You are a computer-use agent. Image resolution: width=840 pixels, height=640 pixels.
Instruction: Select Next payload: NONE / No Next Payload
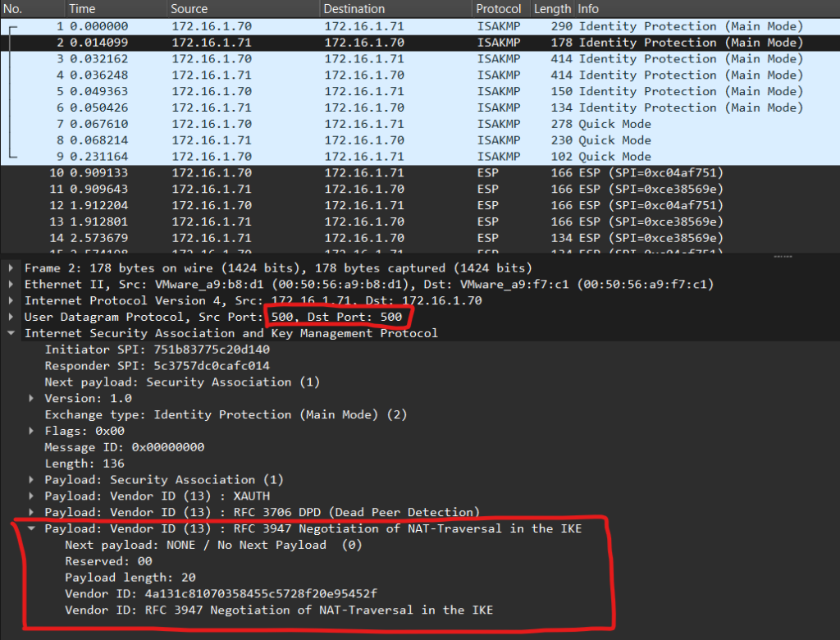213,545
